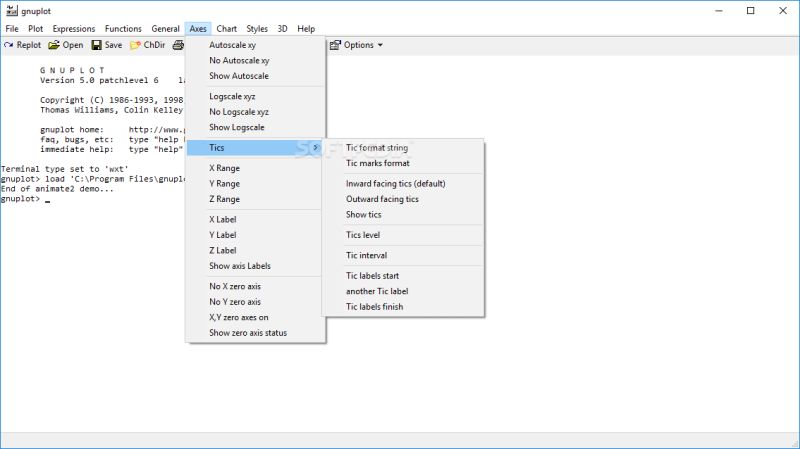The image size is (800, 449).
Task: Click the Open folder toolbar icon
Action: tap(54, 45)
